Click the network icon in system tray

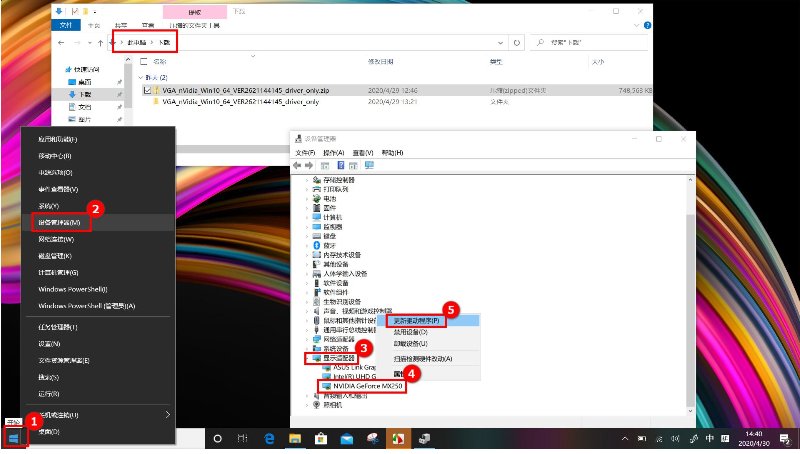pos(659,438)
